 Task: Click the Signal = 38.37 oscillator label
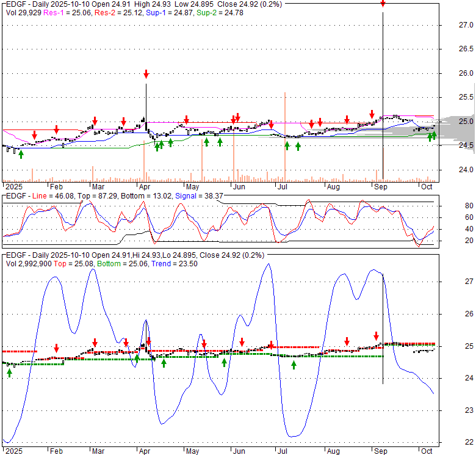click(x=197, y=195)
